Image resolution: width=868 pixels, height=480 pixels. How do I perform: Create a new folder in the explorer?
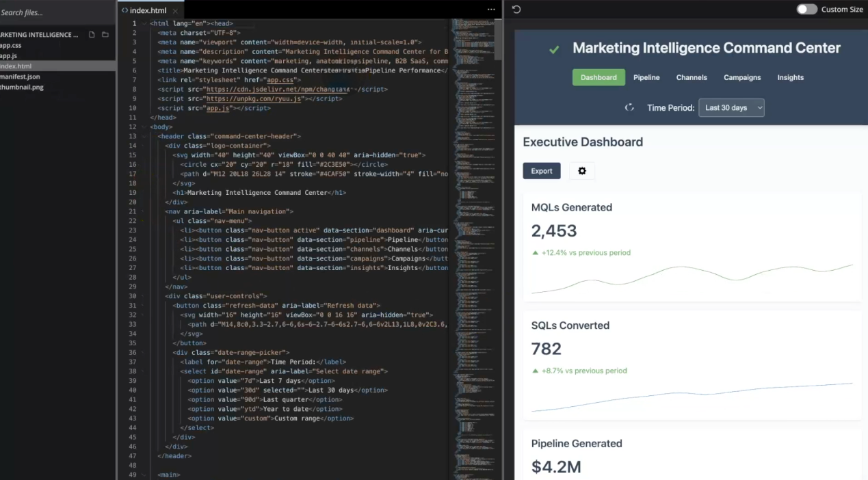(x=104, y=34)
